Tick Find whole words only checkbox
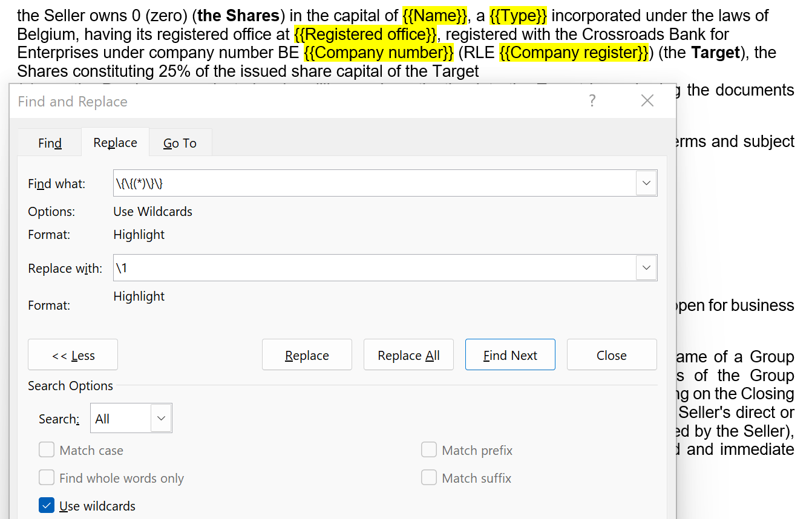812x519 pixels. pos(47,478)
